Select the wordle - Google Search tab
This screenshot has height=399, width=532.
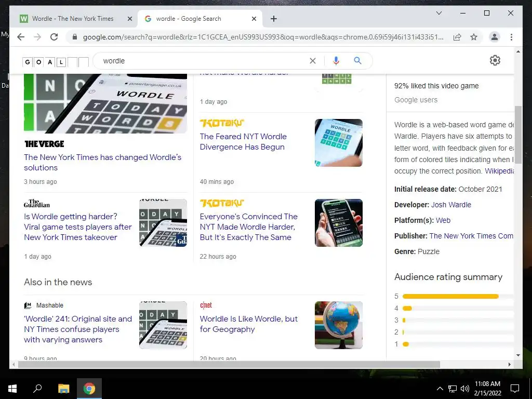[x=199, y=19]
